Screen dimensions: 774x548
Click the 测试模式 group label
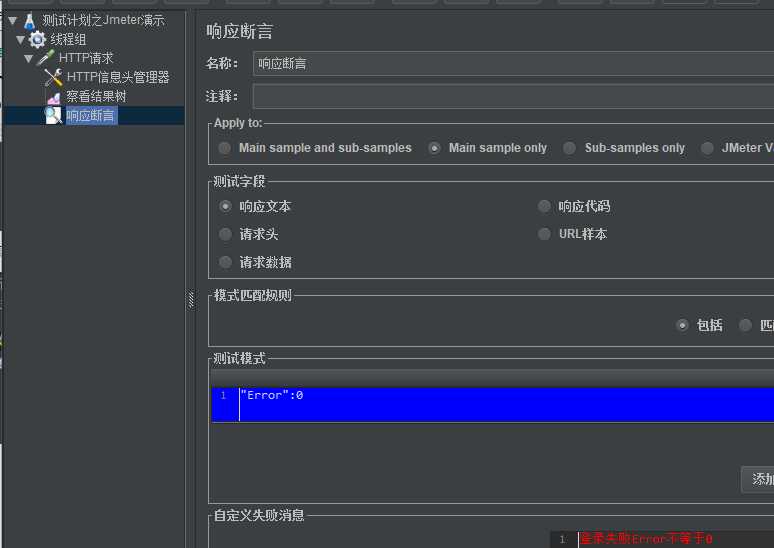click(239, 358)
